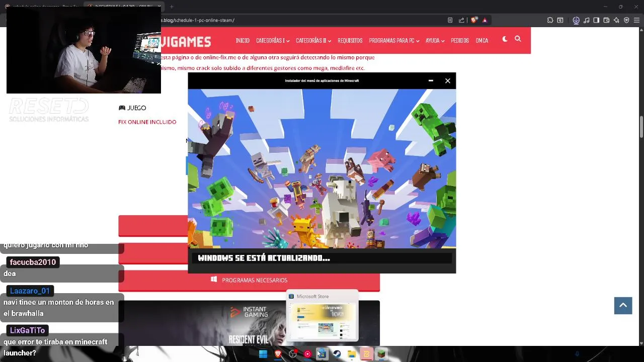Open the Leo AI sparkle icon

point(616,20)
